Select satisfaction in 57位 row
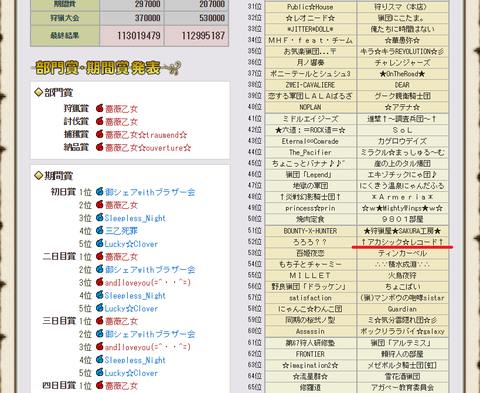Viewport: 480px width, 393px height. (310, 298)
